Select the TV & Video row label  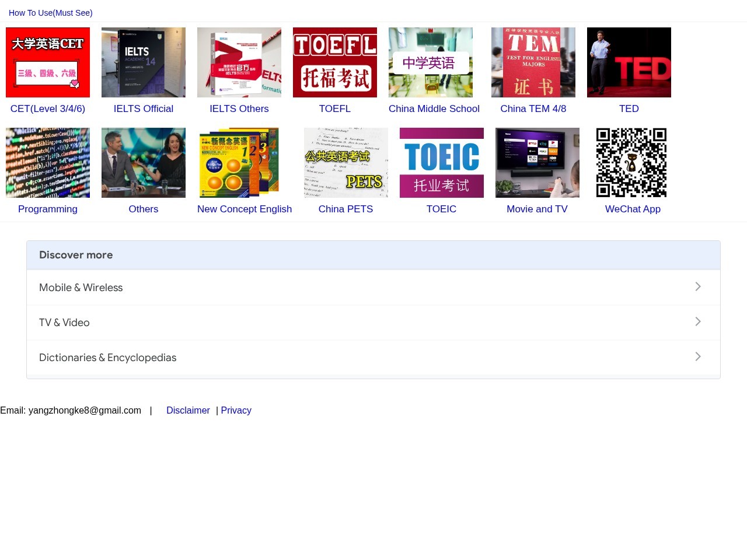(x=64, y=323)
